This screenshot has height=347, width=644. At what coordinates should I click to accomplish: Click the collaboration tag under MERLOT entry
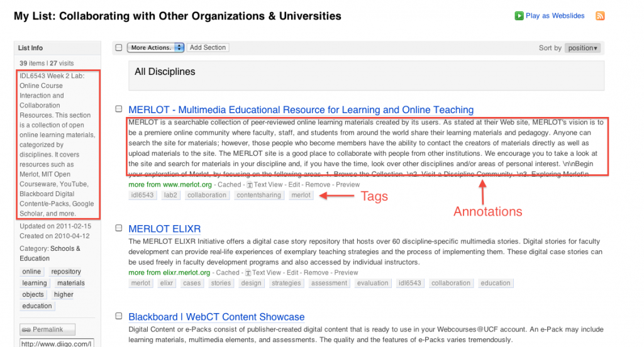coord(206,196)
